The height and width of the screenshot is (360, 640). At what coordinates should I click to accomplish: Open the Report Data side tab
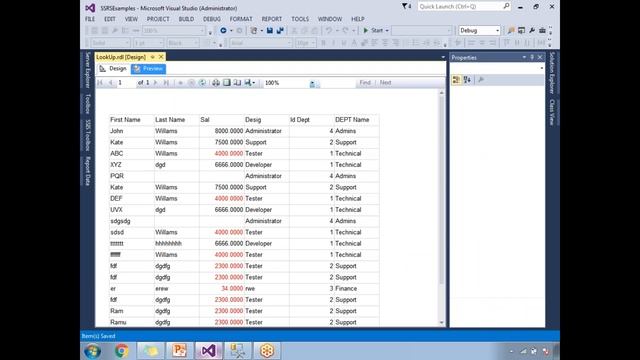coord(87,171)
